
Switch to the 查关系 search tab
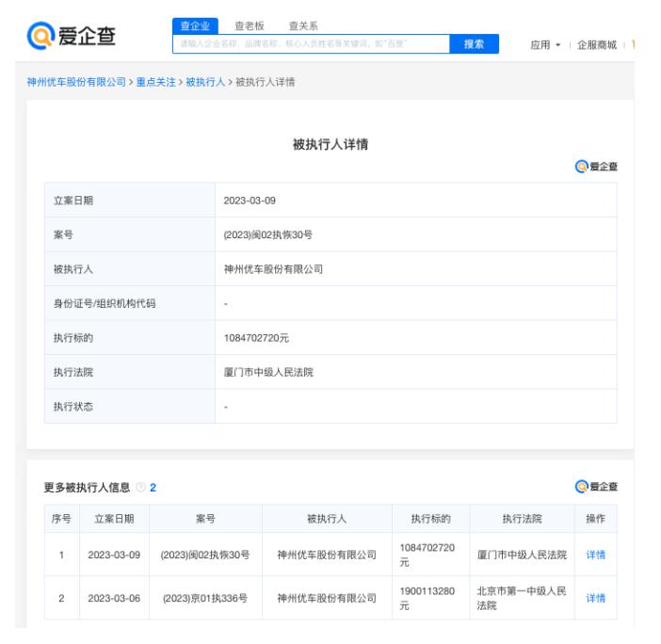point(303,26)
